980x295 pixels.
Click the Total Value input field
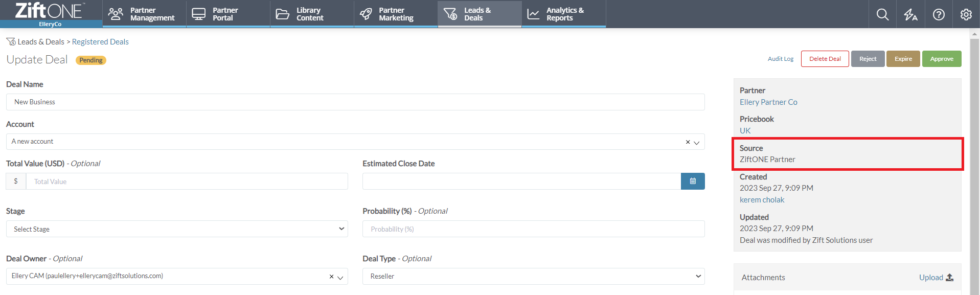pos(187,181)
